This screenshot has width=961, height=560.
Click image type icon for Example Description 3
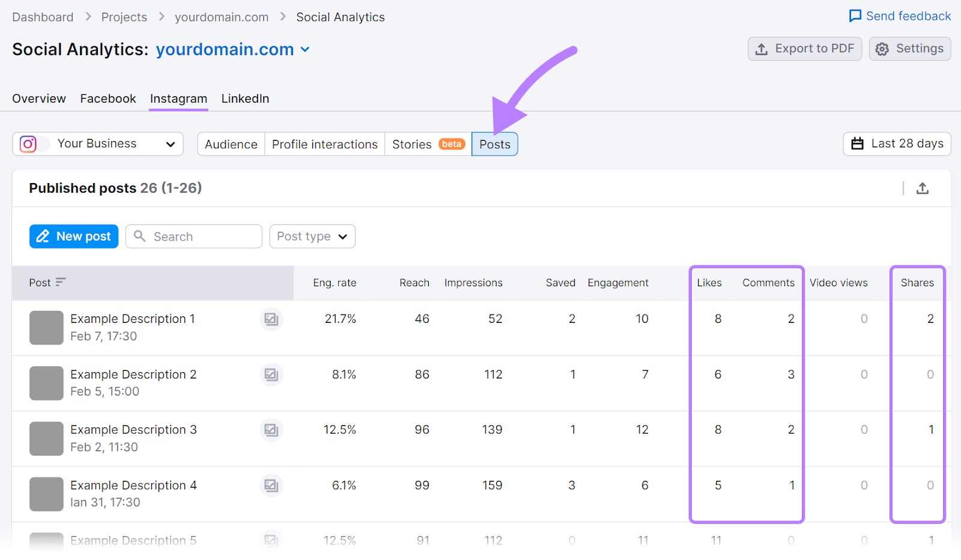click(271, 430)
